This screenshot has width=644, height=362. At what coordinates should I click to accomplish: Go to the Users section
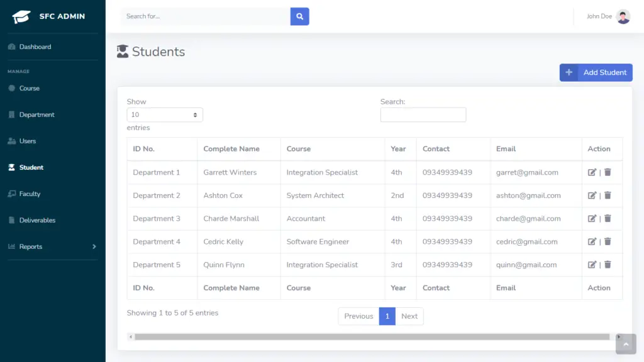(28, 141)
